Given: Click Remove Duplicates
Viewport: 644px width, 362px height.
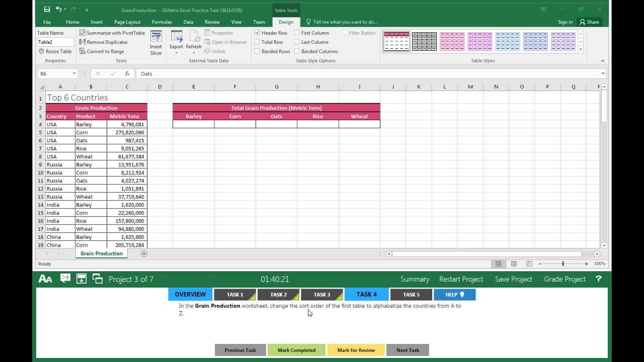Looking at the screenshot, I should (x=103, y=42).
